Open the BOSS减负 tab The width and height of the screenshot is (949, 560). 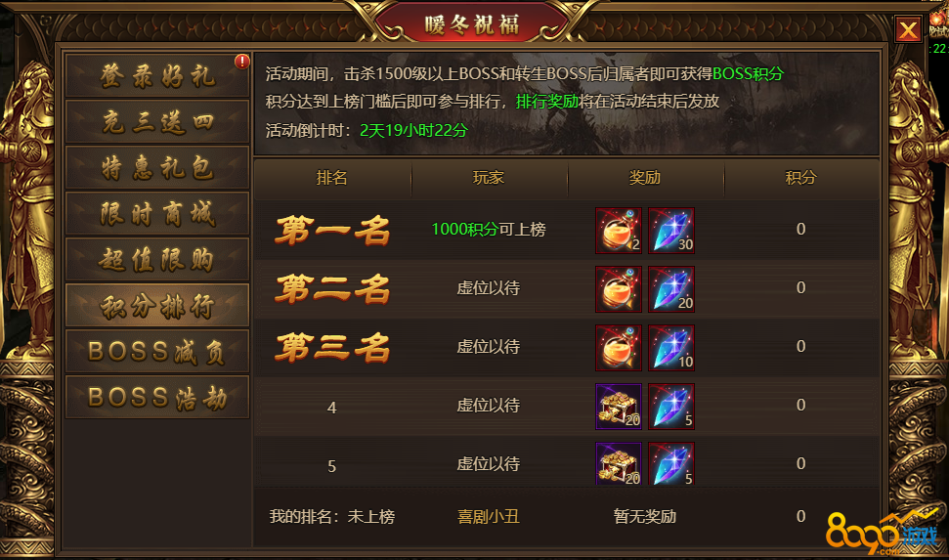click(157, 352)
